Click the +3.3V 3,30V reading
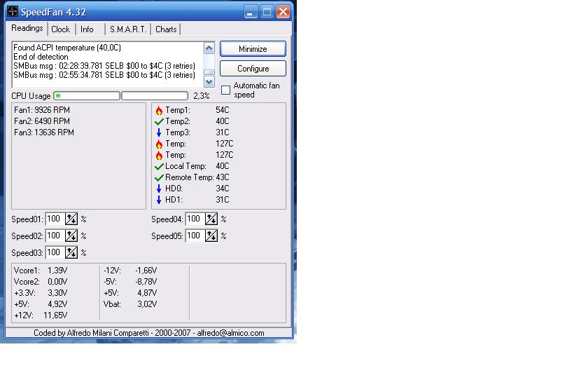The width and height of the screenshot is (588, 368). [41, 293]
